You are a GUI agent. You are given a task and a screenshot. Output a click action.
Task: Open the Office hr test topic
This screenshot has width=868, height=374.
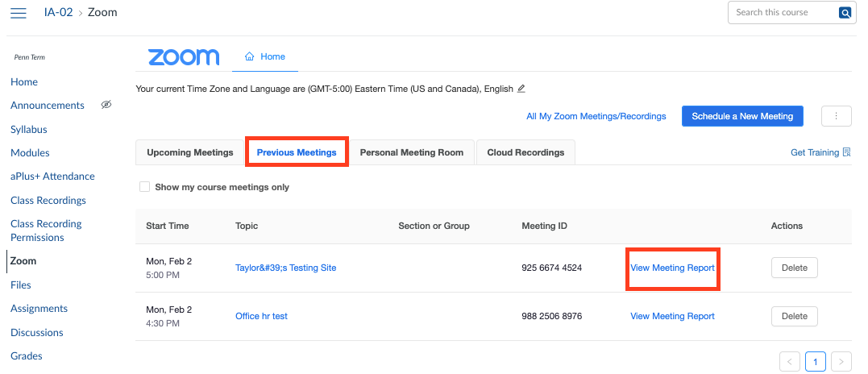[x=261, y=316]
